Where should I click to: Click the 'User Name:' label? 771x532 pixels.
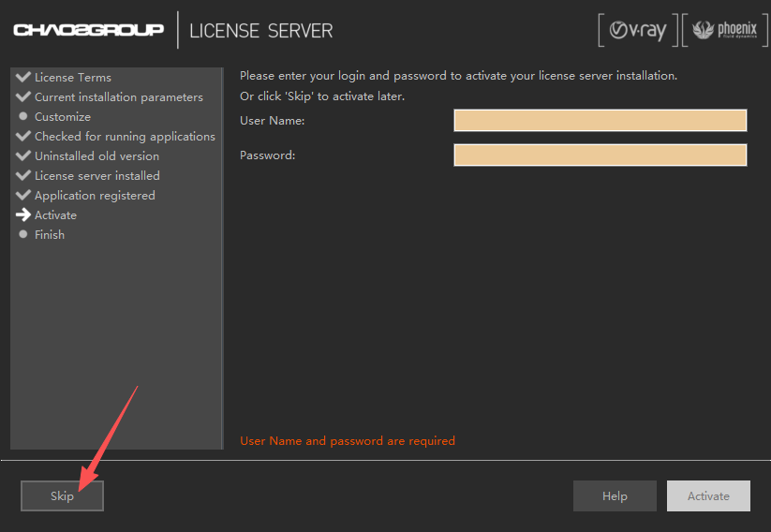[x=272, y=121]
